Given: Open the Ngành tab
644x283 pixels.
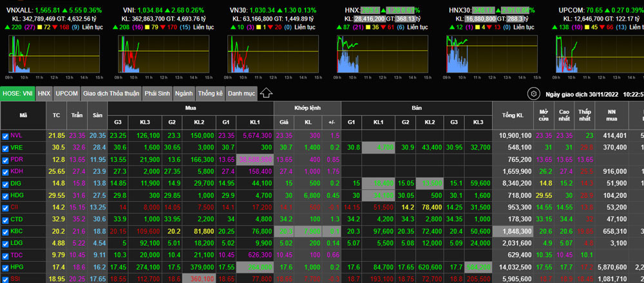Looking at the screenshot, I should pyautogui.click(x=184, y=93).
